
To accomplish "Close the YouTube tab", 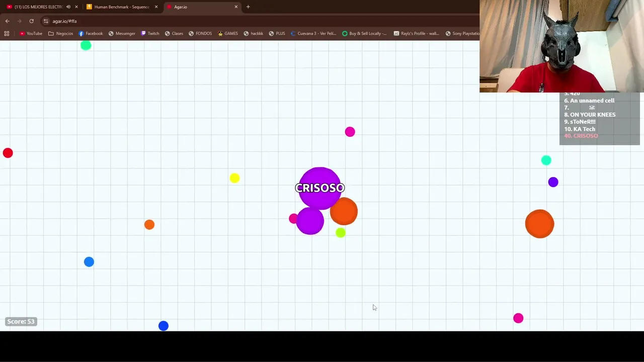I will click(76, 7).
